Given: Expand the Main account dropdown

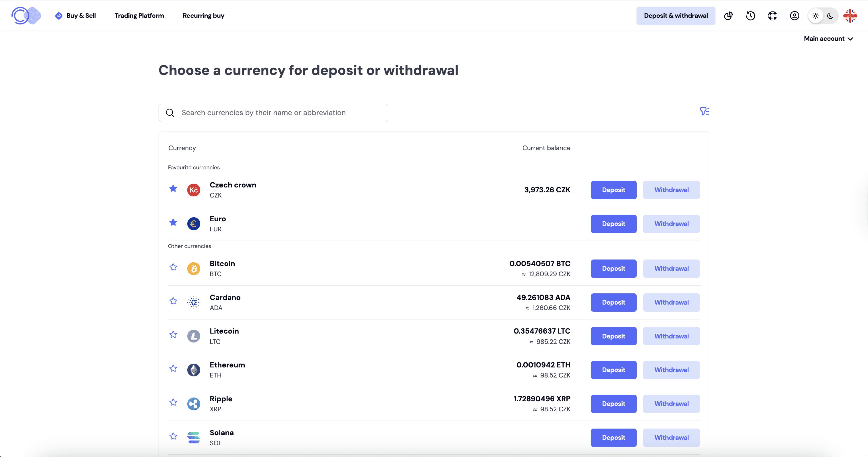Looking at the screenshot, I should click(x=828, y=39).
